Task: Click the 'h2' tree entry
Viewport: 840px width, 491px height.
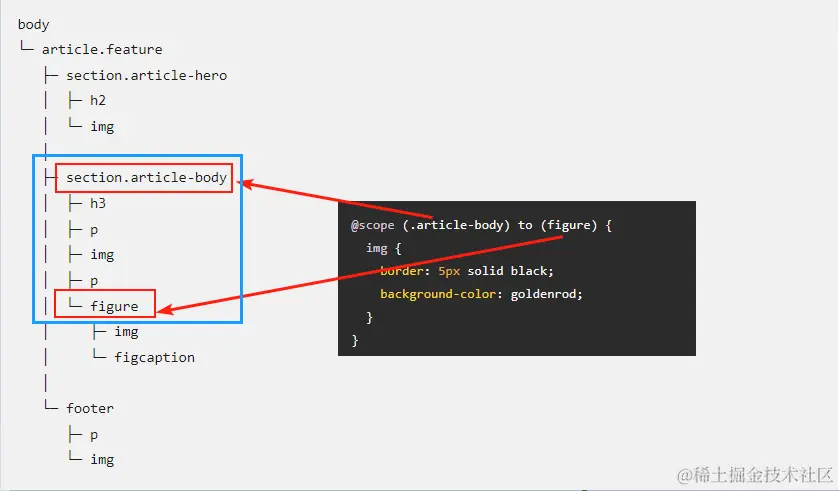Action: (98, 100)
